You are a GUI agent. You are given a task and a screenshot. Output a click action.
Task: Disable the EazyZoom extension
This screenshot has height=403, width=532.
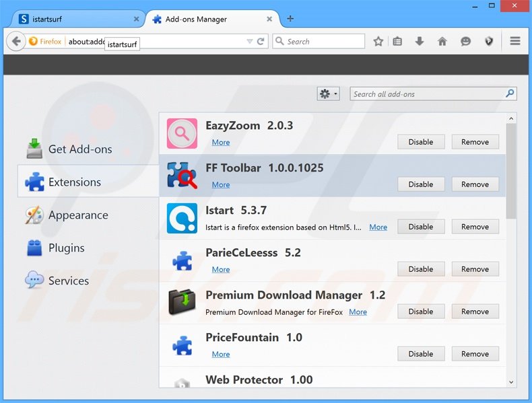click(x=421, y=142)
